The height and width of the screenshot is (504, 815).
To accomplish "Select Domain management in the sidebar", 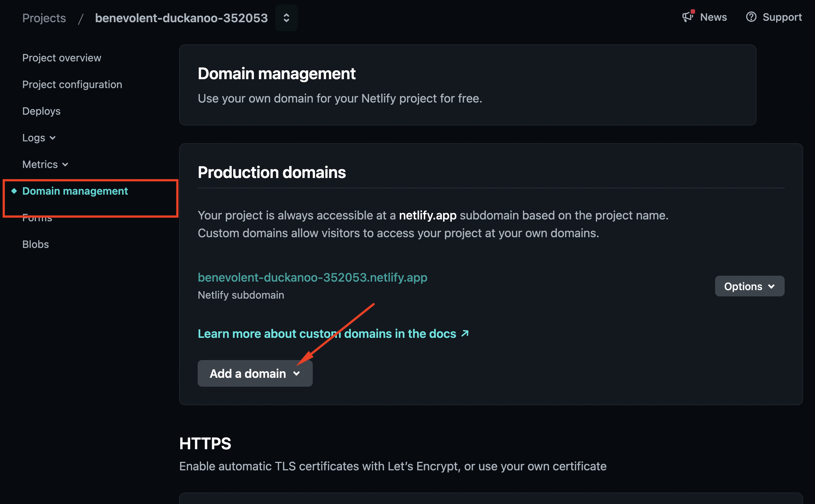I will 75,191.
